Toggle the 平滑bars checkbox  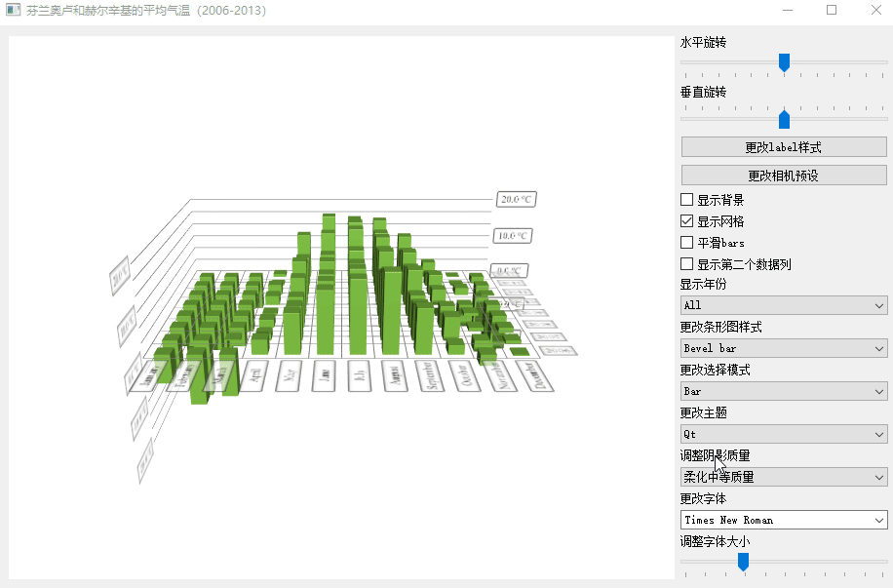coord(687,243)
